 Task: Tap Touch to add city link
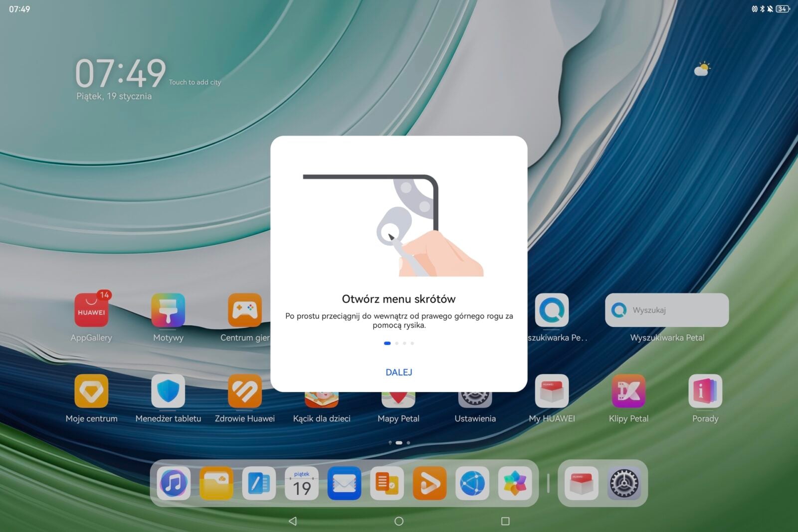click(195, 82)
